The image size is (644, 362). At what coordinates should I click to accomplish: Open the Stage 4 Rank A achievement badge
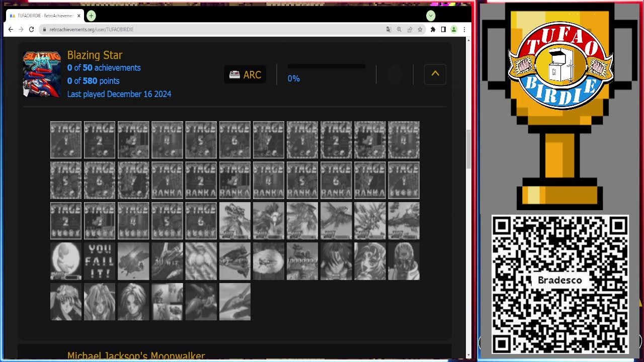click(x=268, y=180)
